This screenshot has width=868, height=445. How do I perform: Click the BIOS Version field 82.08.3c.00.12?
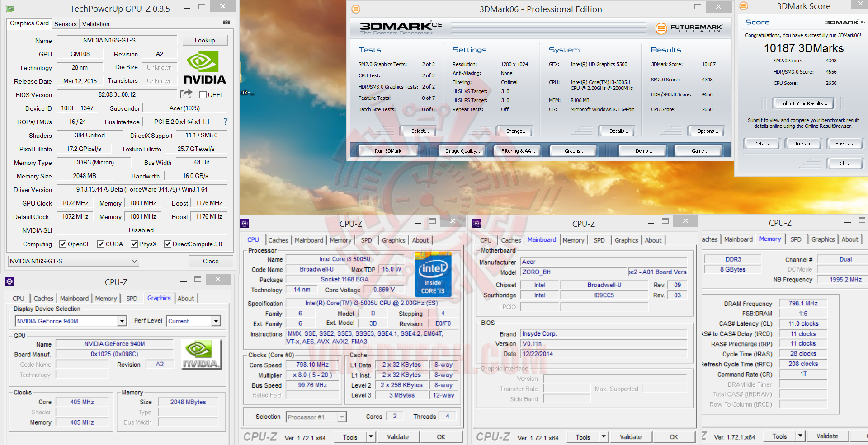click(117, 94)
